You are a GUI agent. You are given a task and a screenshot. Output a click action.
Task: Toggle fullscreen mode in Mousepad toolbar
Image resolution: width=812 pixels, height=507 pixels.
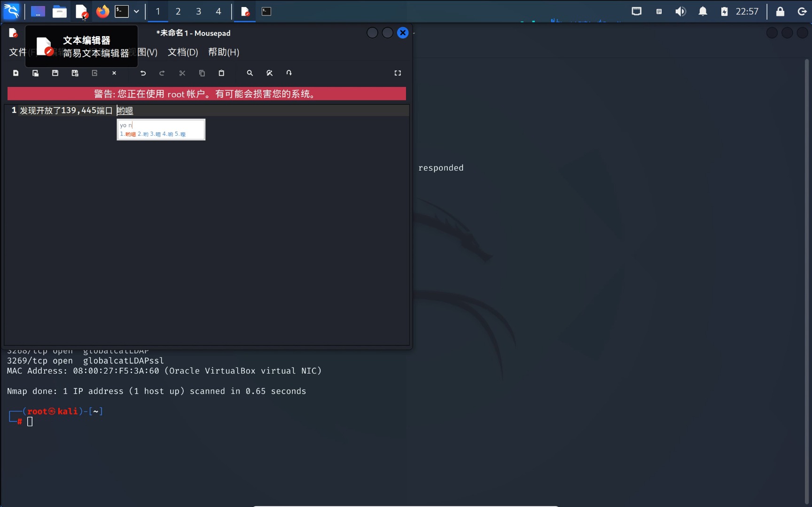point(398,73)
